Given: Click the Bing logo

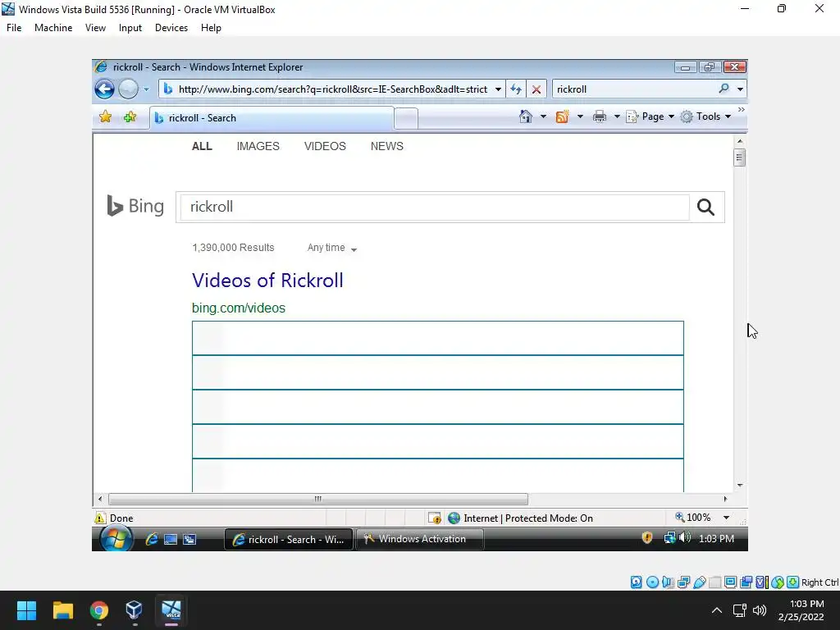Looking at the screenshot, I should point(135,206).
